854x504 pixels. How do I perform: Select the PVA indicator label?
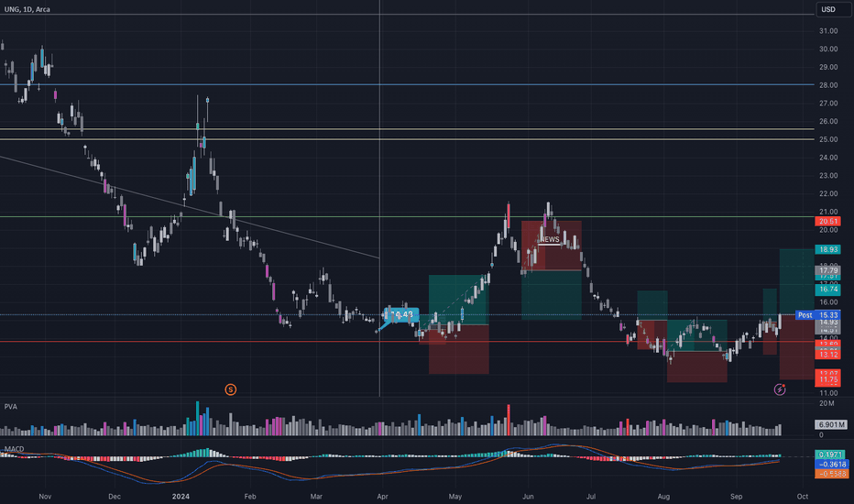click(10, 407)
